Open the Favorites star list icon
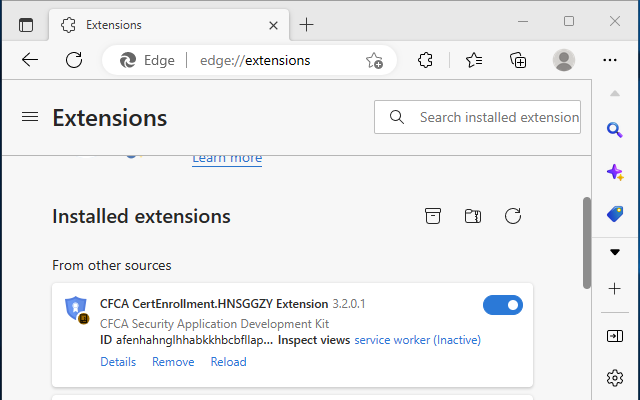 pyautogui.click(x=474, y=60)
